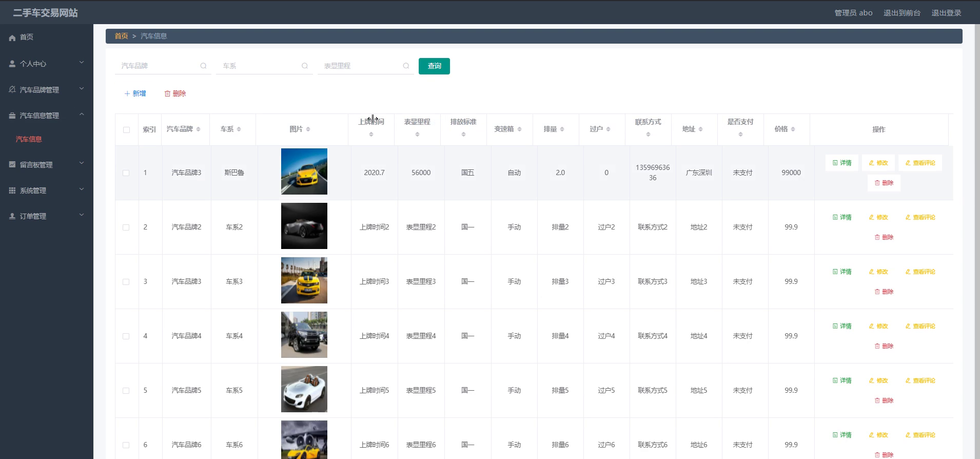The width and height of the screenshot is (980, 459).
Task: Check the row 2 车系2 checkbox
Action: point(126,227)
